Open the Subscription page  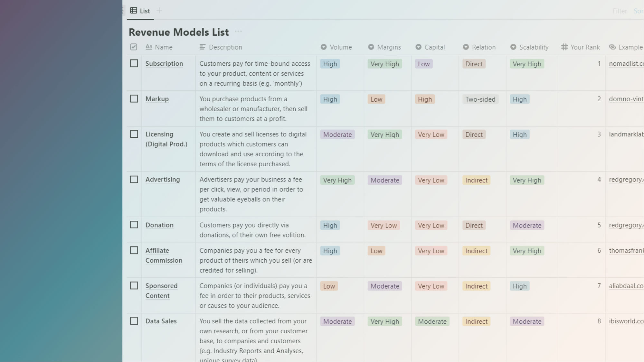click(x=164, y=63)
